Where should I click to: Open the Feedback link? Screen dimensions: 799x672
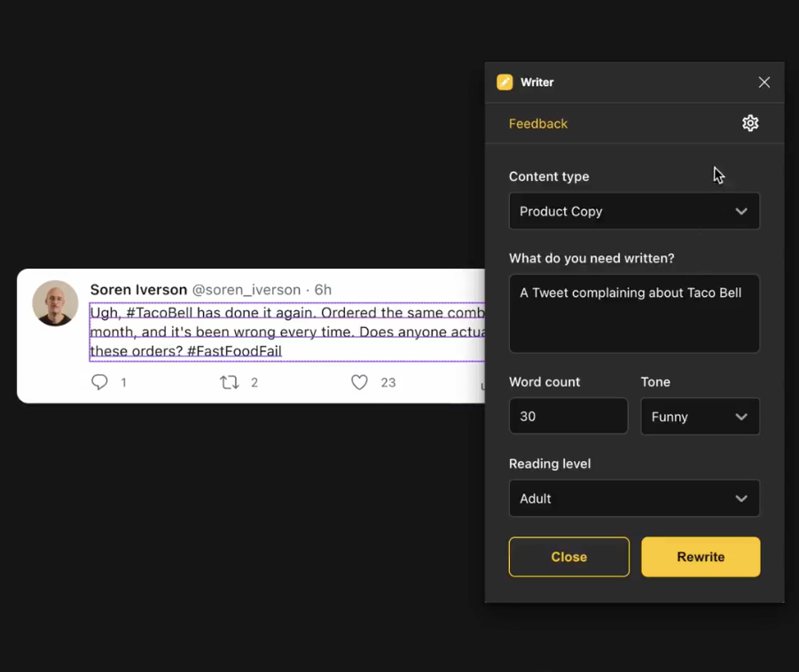538,124
